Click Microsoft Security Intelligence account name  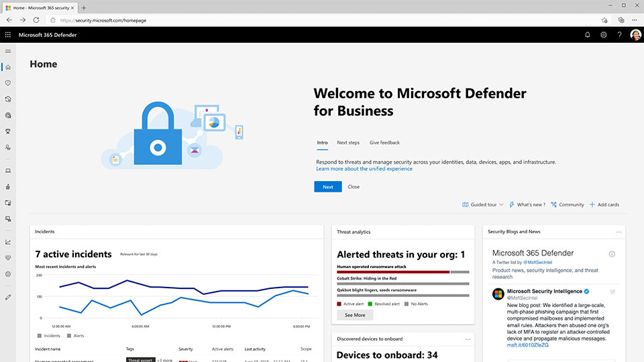(x=544, y=292)
